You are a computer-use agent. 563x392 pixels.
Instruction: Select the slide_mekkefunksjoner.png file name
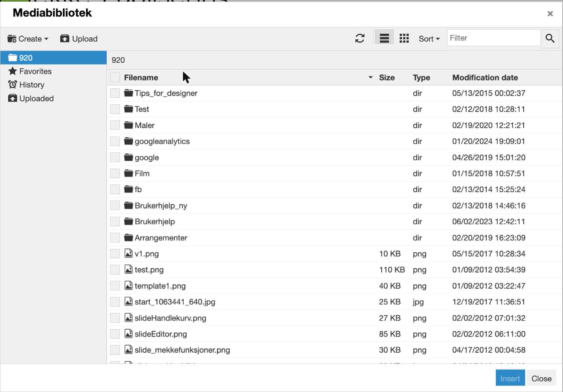pos(182,350)
